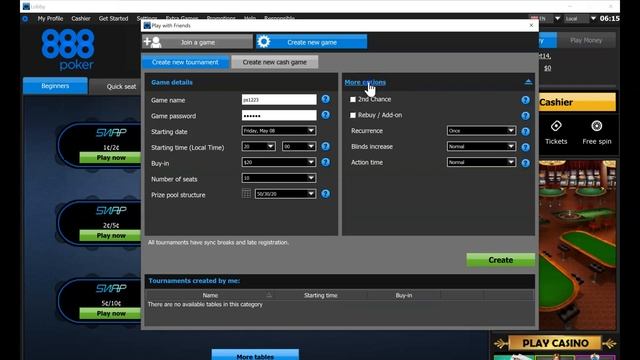The width and height of the screenshot is (640, 360).
Task: Collapse the More options arrow icon
Action: coord(528,82)
